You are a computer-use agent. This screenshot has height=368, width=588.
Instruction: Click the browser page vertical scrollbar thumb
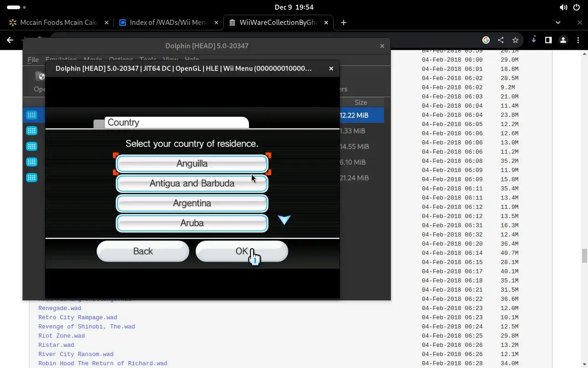(584, 255)
